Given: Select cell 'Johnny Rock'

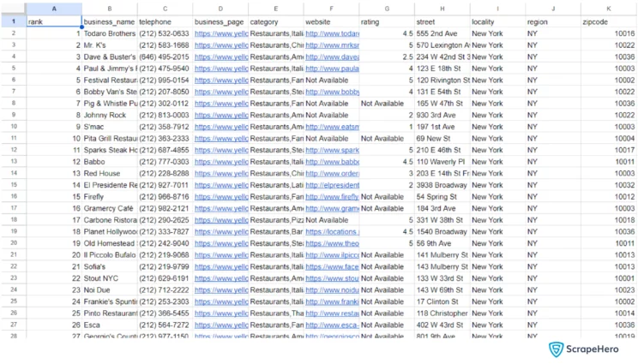Looking at the screenshot, I should click(110, 116).
